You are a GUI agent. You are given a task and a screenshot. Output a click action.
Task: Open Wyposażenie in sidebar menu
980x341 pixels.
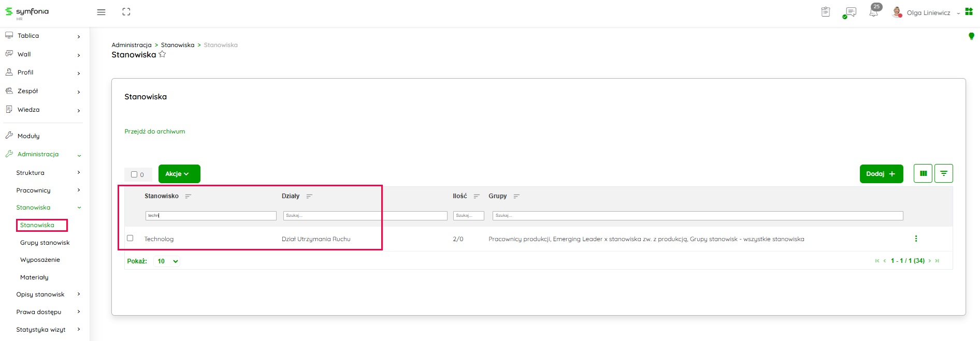tap(40, 260)
